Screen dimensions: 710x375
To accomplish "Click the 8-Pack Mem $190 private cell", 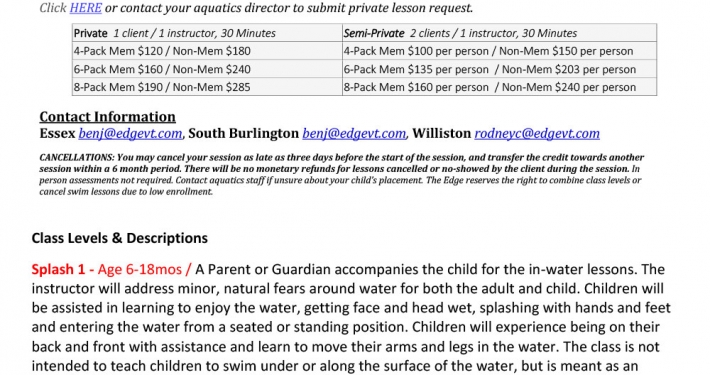I will (x=207, y=87).
